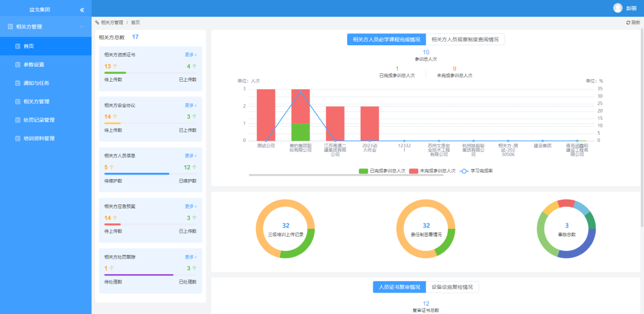Collapse the sidebar with the double-chevron icon
The image size is (644, 314).
point(82,10)
